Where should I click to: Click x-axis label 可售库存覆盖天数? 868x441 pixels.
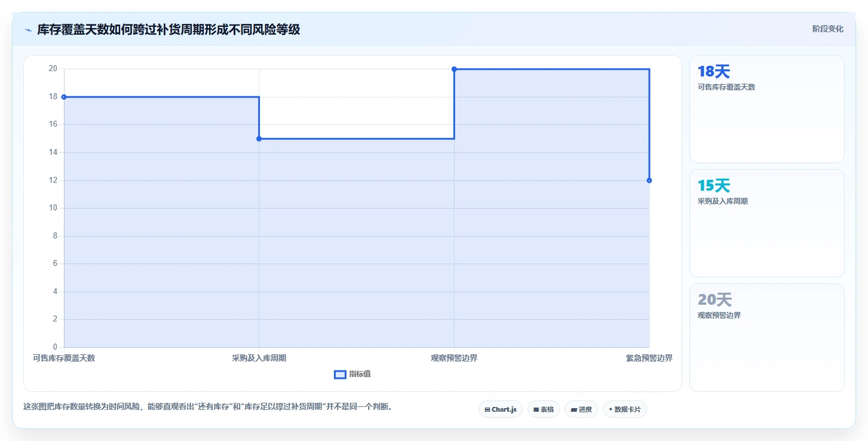(64, 359)
